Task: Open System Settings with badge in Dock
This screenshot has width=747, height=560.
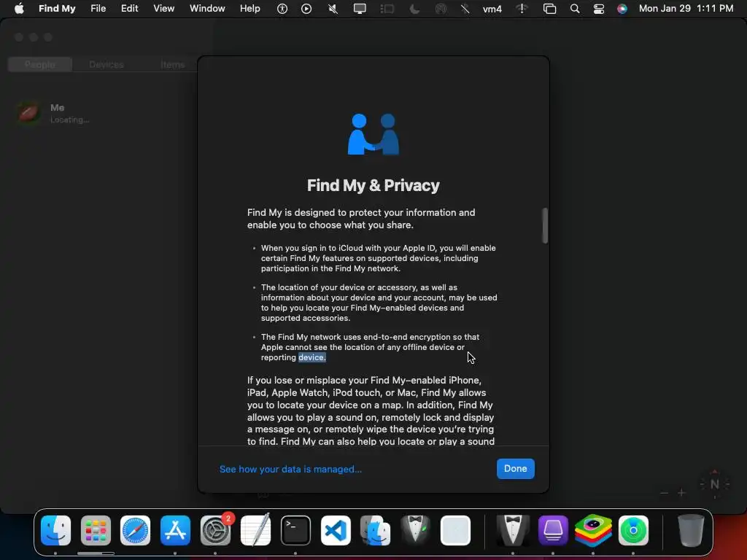Action: (215, 530)
